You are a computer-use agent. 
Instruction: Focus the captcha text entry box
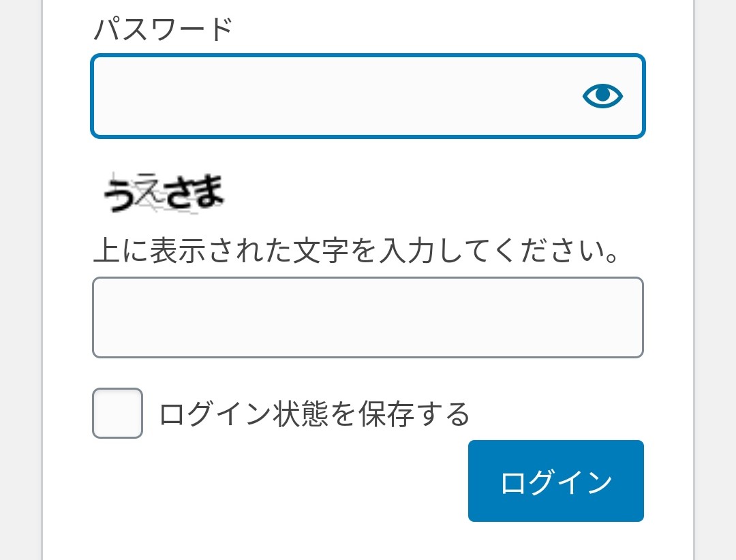click(x=367, y=317)
